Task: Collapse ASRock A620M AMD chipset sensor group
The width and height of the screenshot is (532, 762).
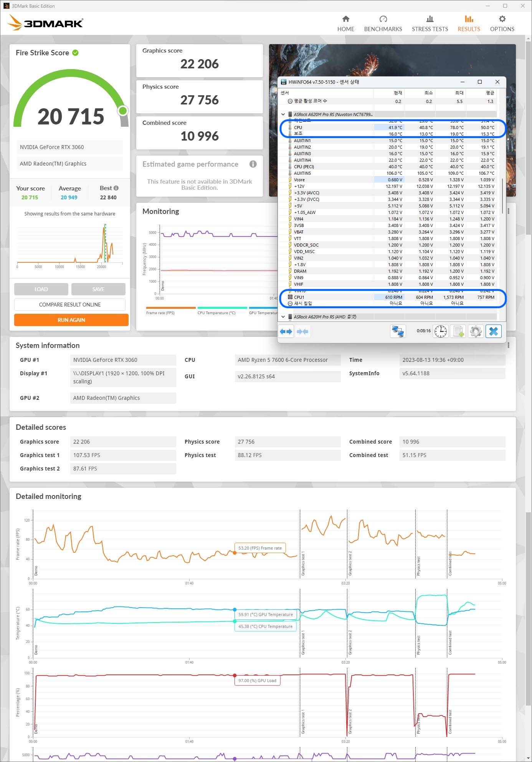Action: click(x=283, y=317)
